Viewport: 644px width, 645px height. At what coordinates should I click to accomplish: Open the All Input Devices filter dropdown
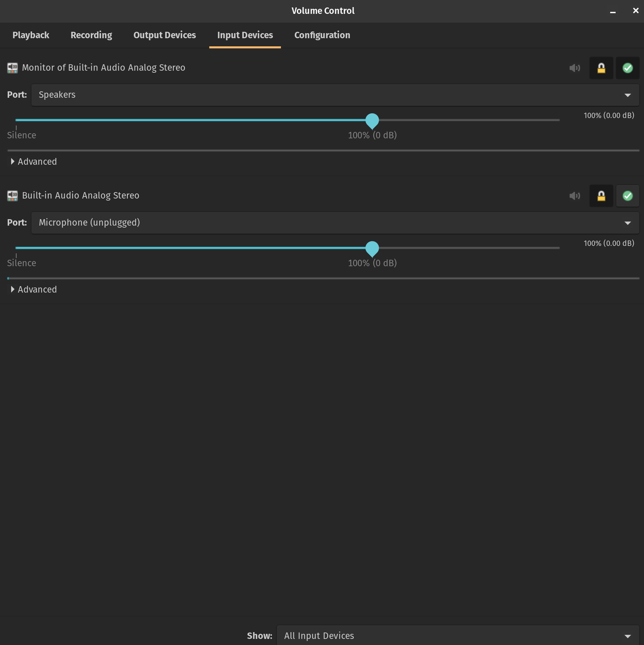[458, 636]
